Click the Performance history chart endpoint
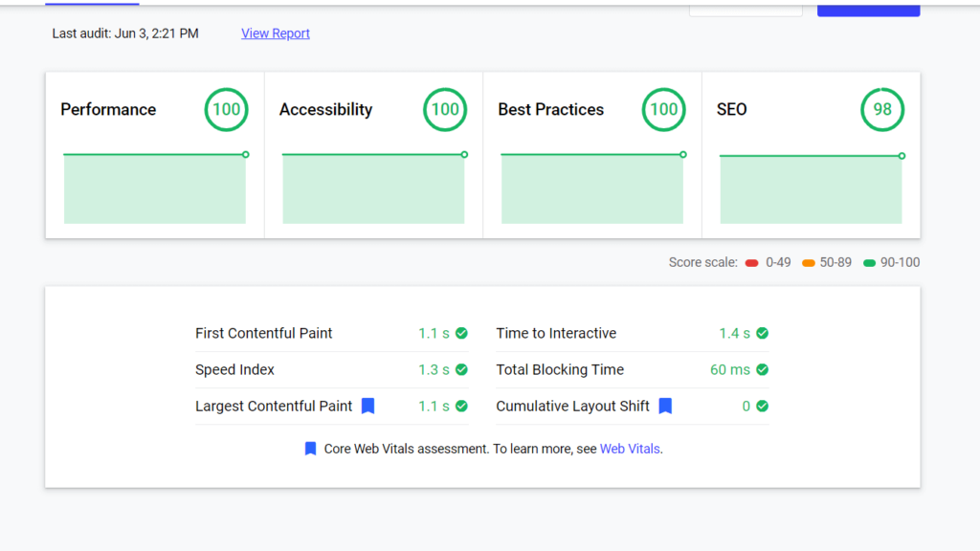The image size is (980, 551). pos(246,154)
